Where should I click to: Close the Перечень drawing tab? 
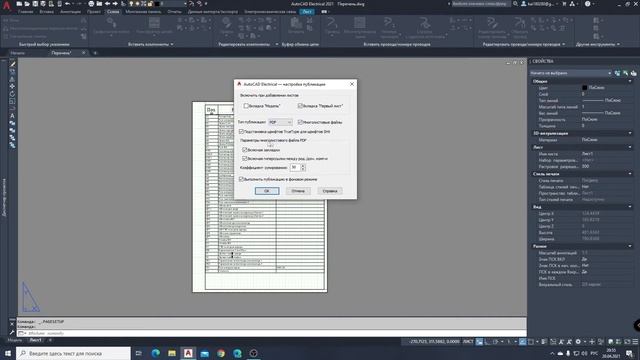pyautogui.click(x=83, y=53)
